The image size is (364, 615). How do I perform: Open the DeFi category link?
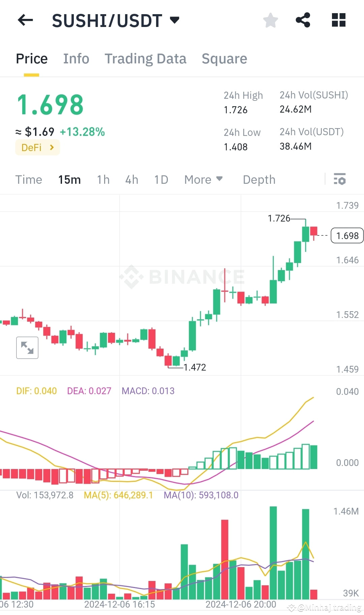[x=37, y=147]
